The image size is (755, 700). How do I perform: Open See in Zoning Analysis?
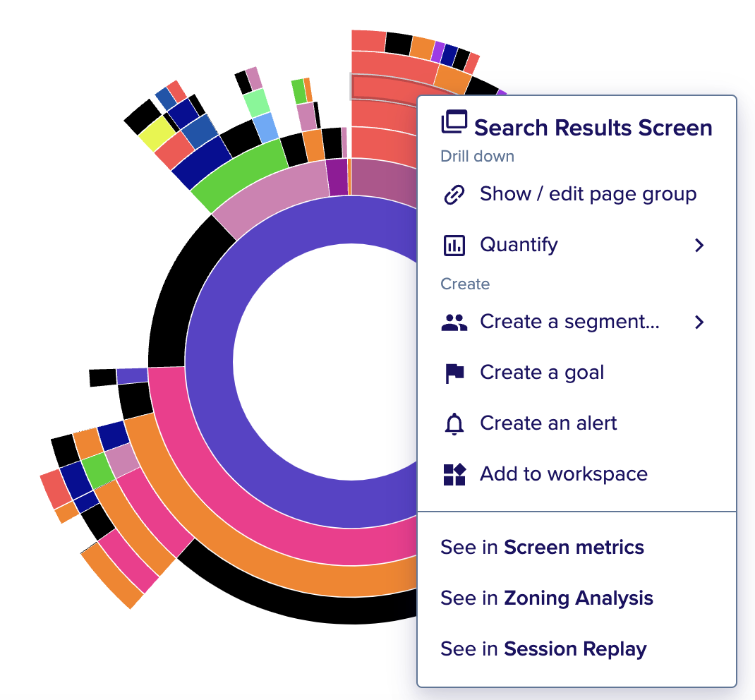[547, 598]
